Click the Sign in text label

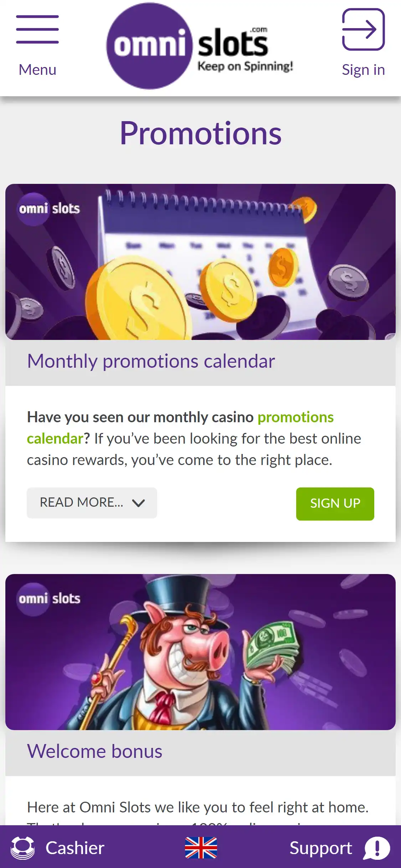(x=363, y=70)
